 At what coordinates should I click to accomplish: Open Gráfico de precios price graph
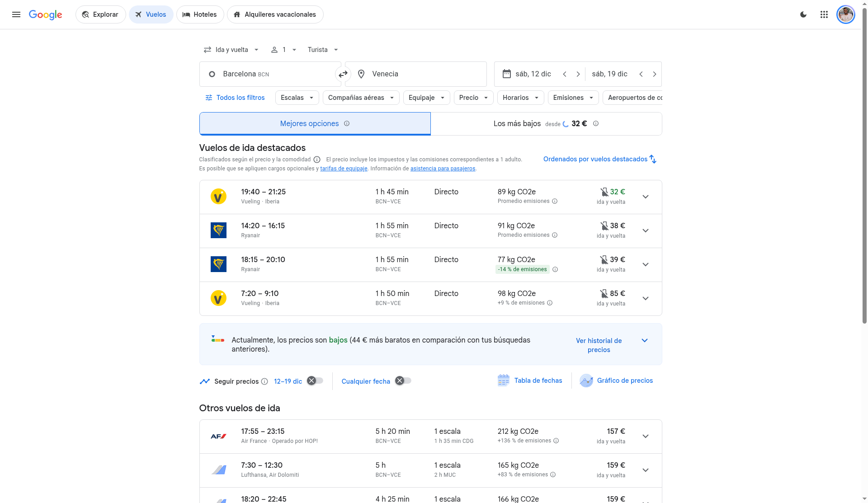tap(616, 381)
